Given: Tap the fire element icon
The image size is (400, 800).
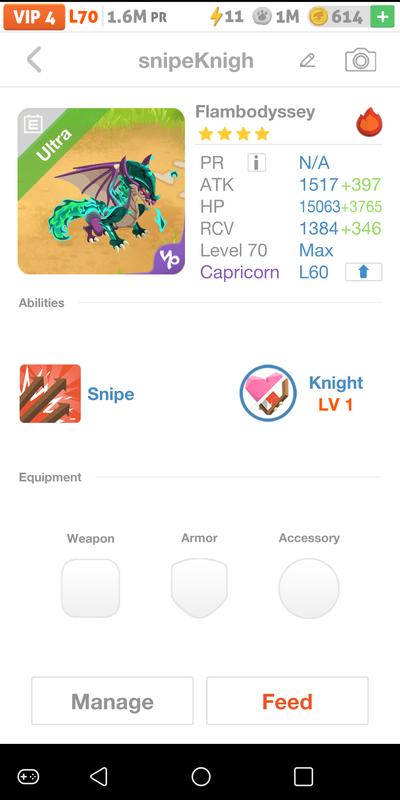Looking at the screenshot, I should [x=369, y=122].
